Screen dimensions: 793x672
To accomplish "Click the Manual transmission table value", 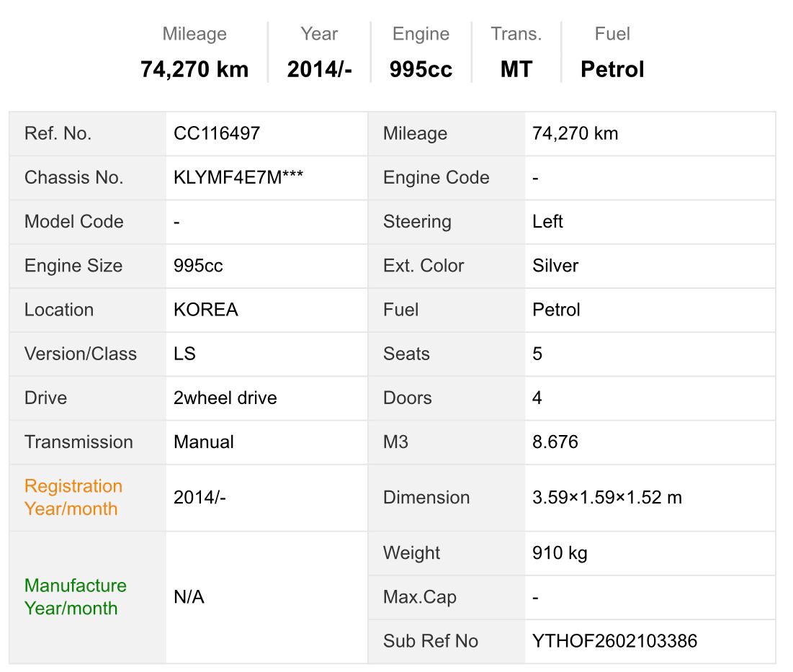I will pyautogui.click(x=203, y=442).
